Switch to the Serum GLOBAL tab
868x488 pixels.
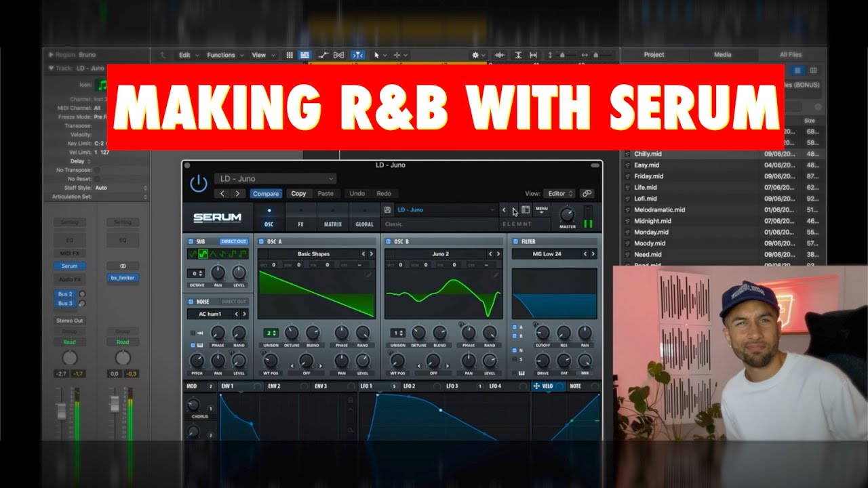pos(364,218)
